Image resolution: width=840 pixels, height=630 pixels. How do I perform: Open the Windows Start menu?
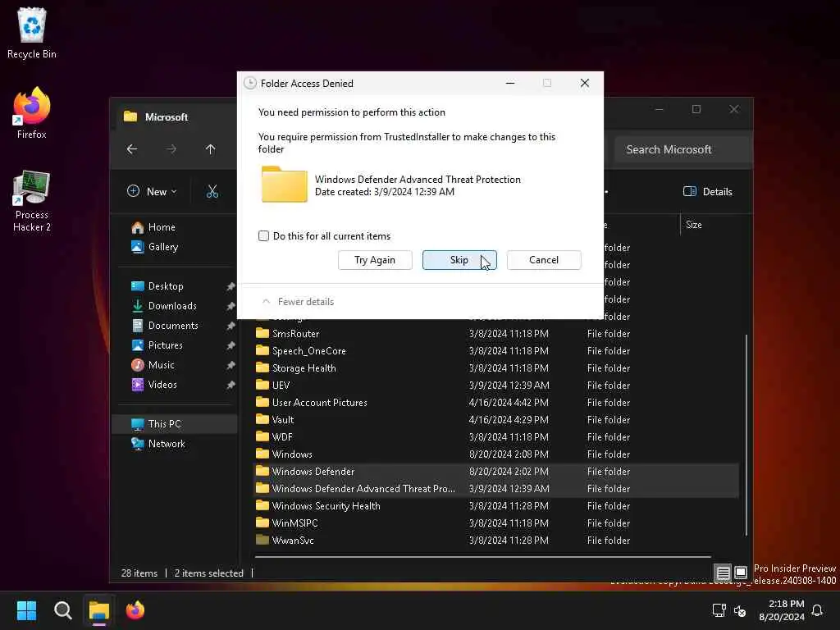pos(26,610)
